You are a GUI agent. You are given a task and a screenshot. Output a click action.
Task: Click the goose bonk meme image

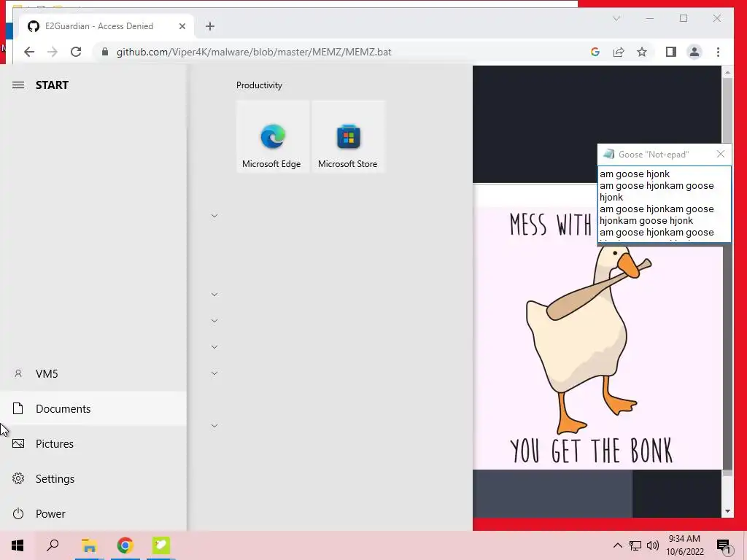coord(597,338)
